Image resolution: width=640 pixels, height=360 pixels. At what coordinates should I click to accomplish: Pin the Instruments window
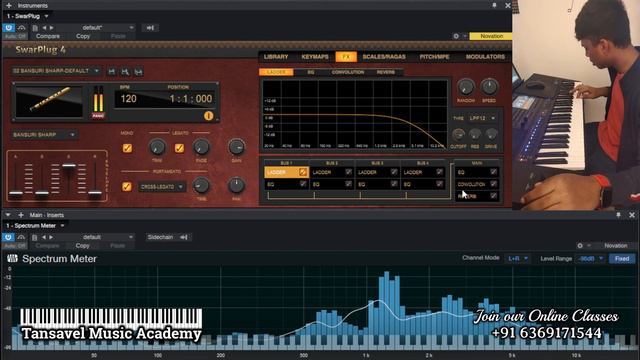coord(494,5)
